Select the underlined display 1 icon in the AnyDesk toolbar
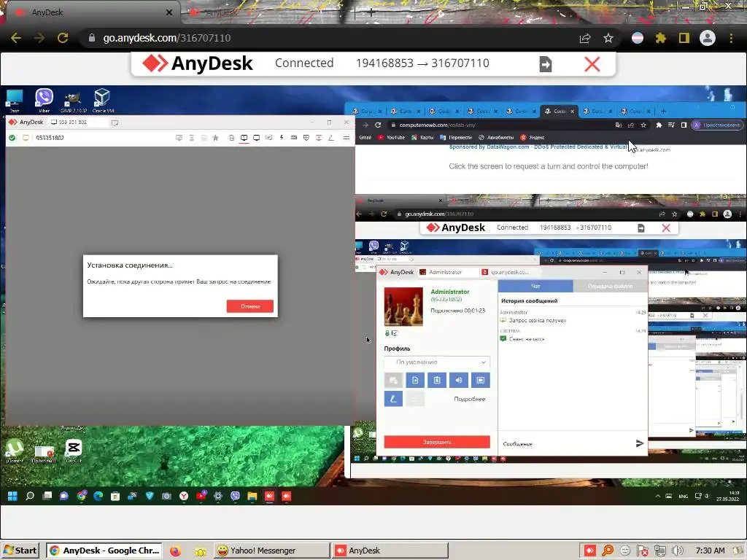Viewport: 747px width, 560px height. pyautogui.click(x=244, y=138)
